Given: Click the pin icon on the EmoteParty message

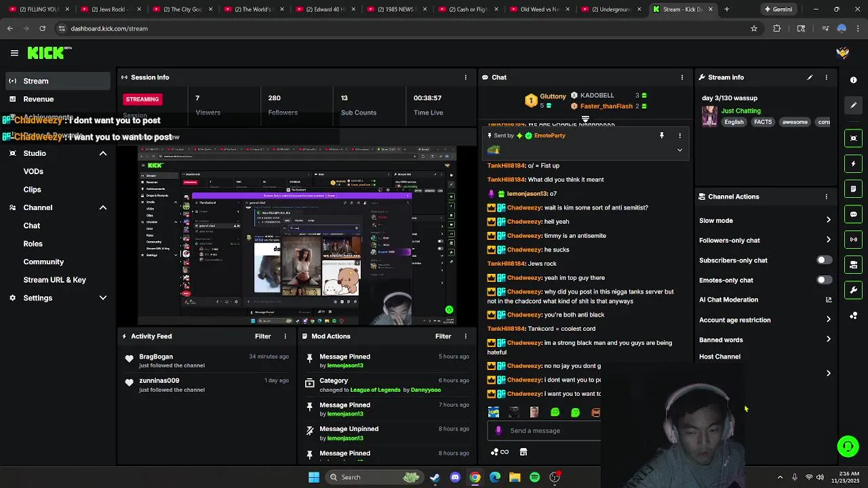Looking at the screenshot, I should click(662, 136).
